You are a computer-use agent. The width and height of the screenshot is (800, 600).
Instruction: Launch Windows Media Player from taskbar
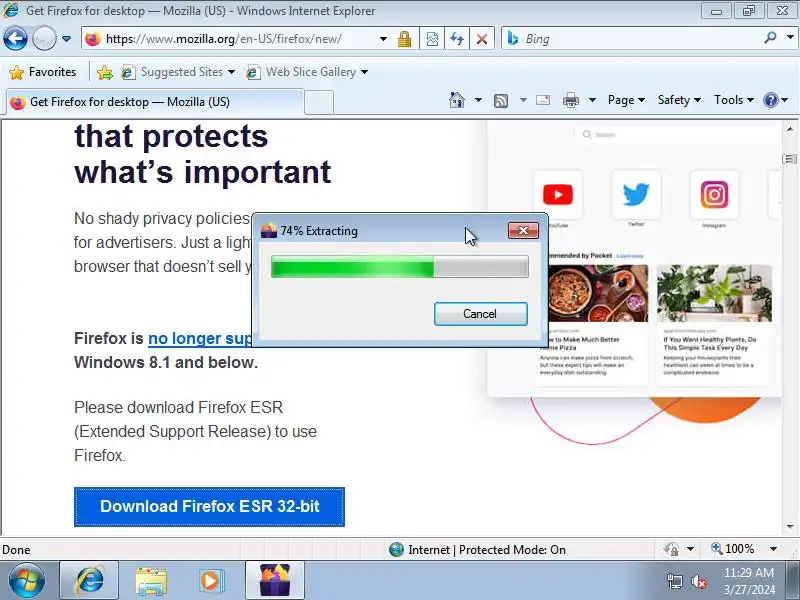coord(210,581)
